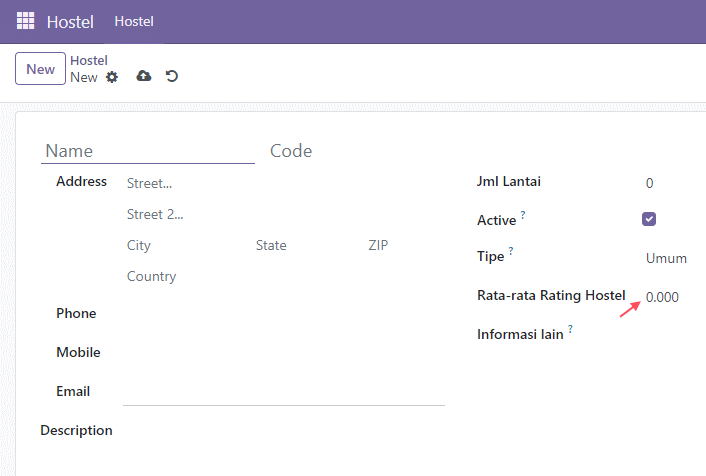The image size is (706, 476).
Task: Toggle the Active checkbox
Action: 649,219
